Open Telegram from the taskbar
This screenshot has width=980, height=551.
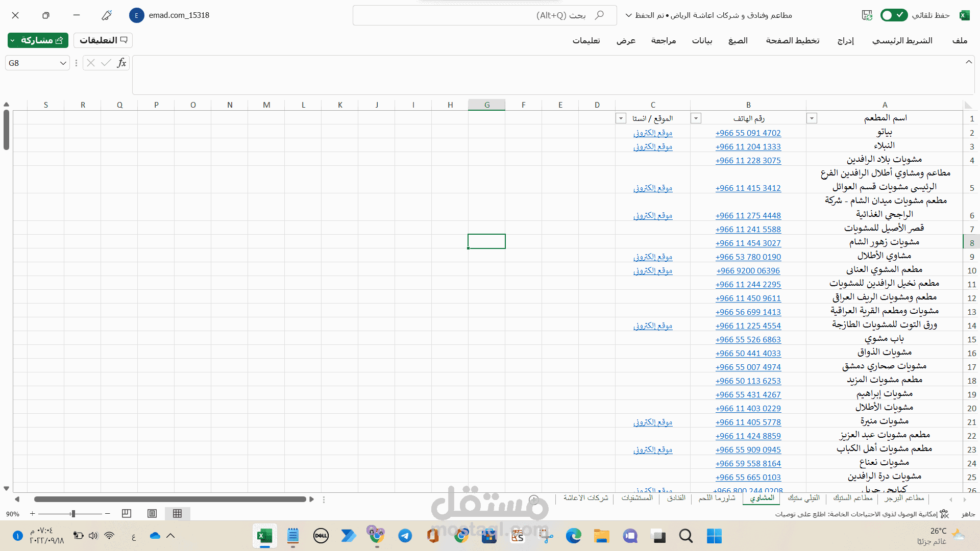point(405,536)
